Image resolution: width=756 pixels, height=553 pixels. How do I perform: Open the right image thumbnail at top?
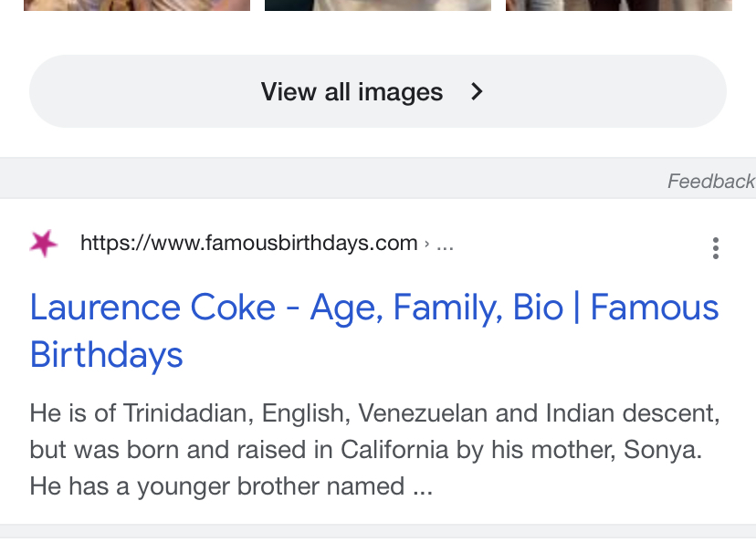point(619,5)
